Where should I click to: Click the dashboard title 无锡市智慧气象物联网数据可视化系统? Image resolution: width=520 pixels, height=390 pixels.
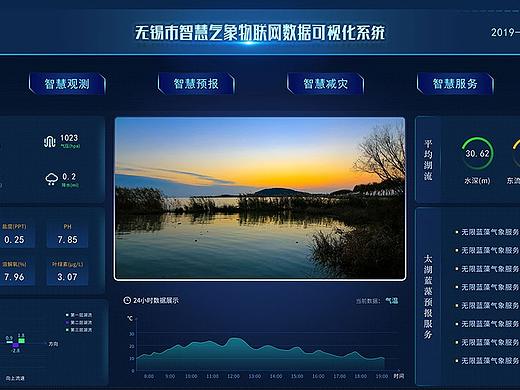point(260,33)
